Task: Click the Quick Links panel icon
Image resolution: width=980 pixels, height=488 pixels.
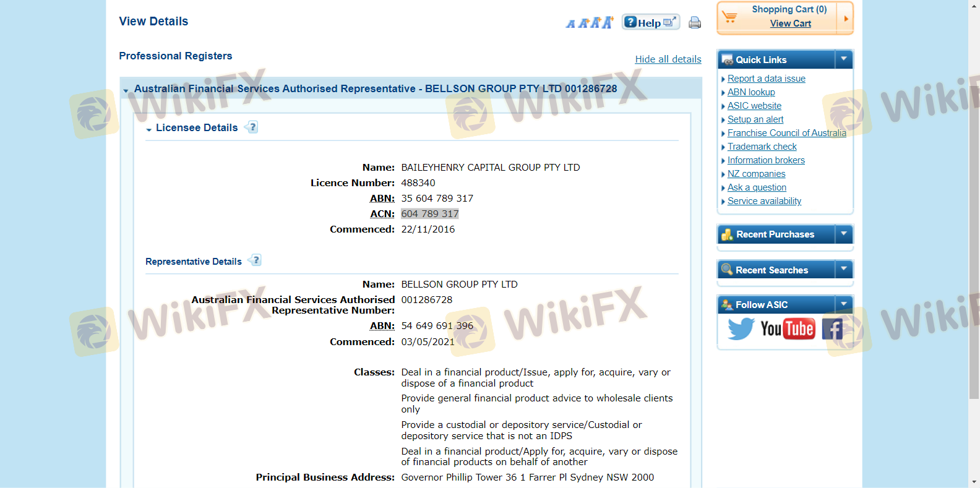Action: tap(727, 60)
